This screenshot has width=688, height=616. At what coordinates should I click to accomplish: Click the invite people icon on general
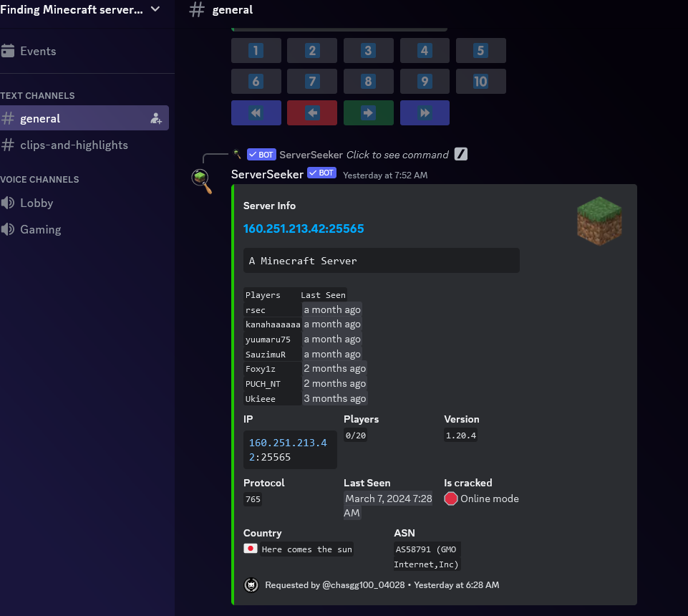click(x=156, y=119)
